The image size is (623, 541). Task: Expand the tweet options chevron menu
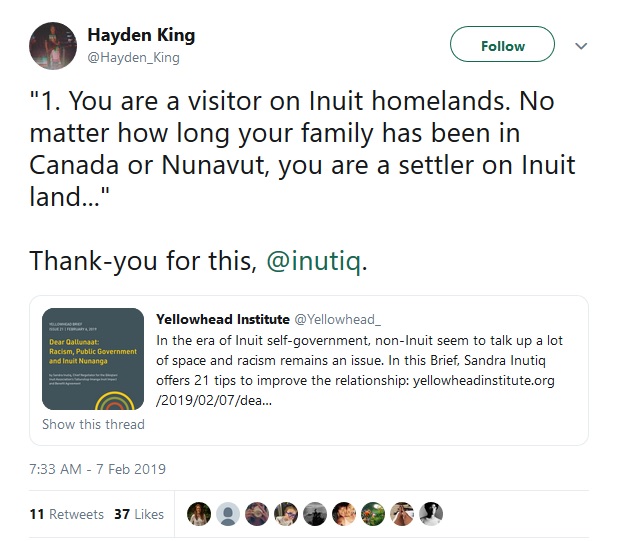point(581,46)
